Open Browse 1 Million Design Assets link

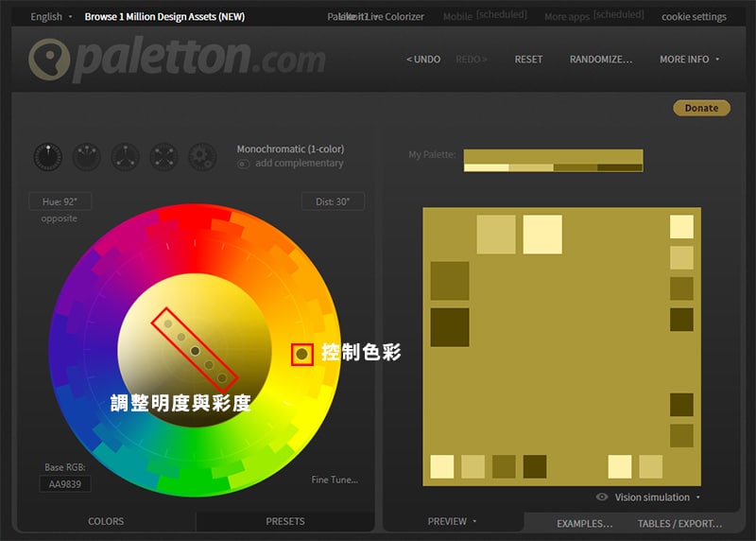164,17
